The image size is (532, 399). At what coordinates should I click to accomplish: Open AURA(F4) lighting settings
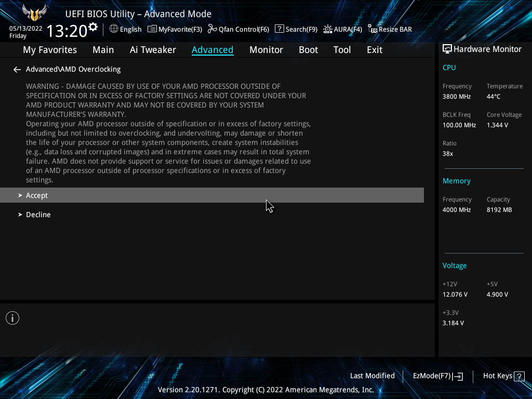342,29
